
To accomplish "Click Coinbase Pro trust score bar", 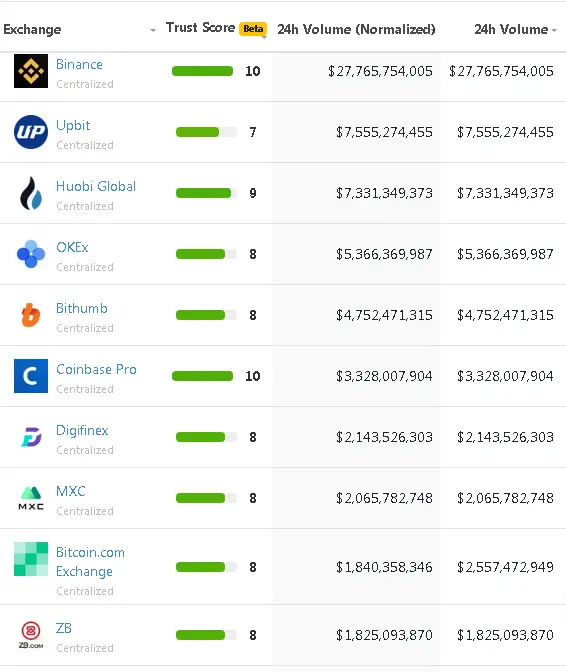I will click(202, 376).
